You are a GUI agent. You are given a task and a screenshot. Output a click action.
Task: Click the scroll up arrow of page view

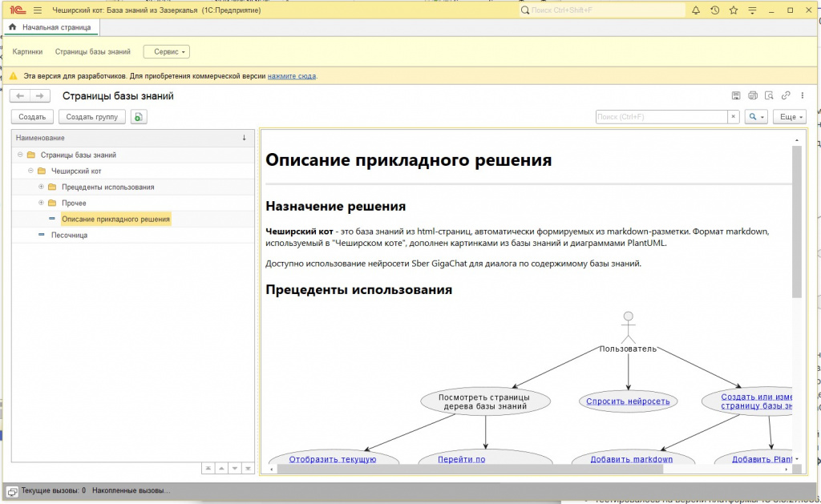[x=797, y=140]
